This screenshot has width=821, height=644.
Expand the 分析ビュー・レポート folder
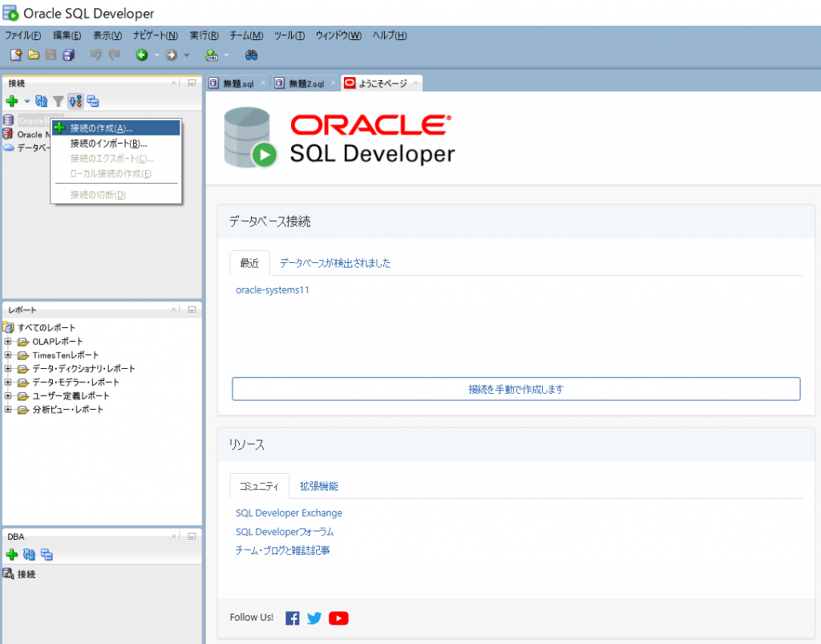(x=8, y=410)
